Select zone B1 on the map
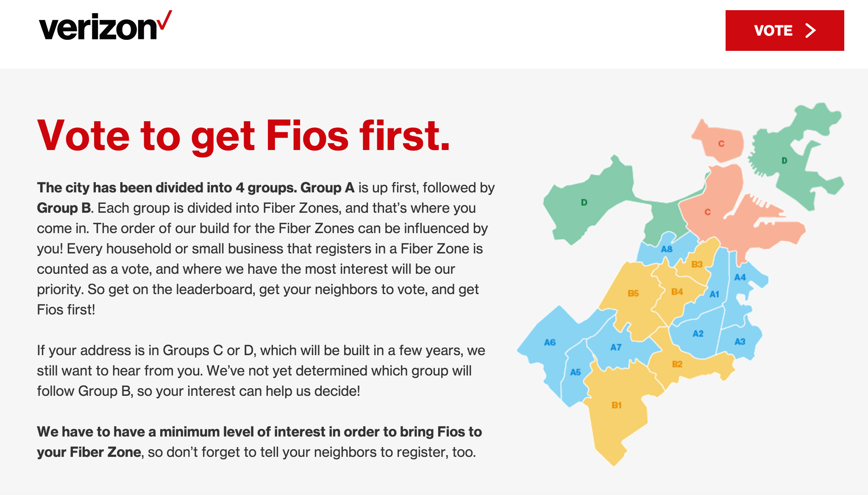Screen dimensions: 868x495 [x=616, y=405]
